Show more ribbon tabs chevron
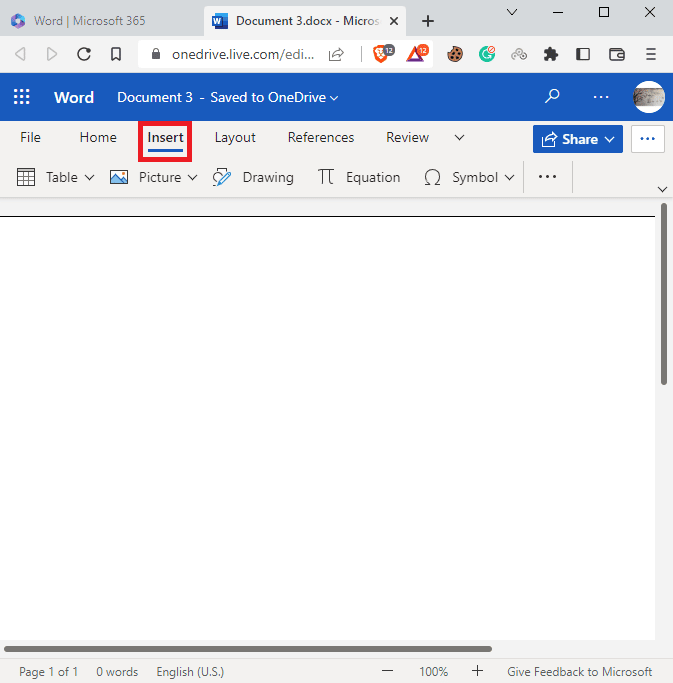This screenshot has height=683, width=673. click(459, 138)
